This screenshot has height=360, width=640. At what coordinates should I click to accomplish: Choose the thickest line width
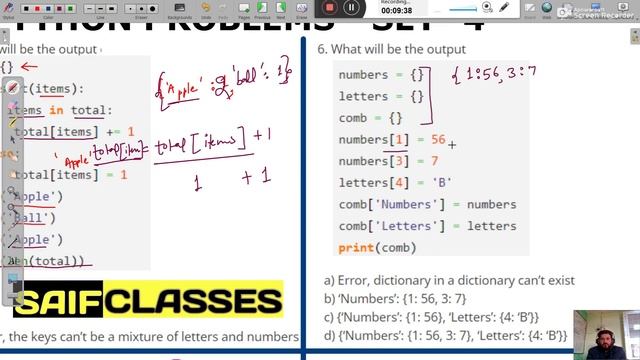point(112,8)
